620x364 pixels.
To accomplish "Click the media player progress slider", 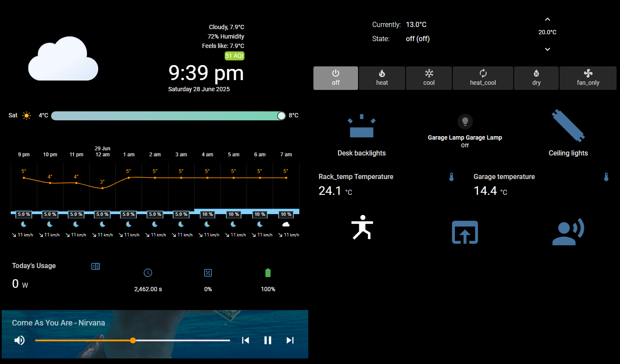I will pyautogui.click(x=132, y=340).
